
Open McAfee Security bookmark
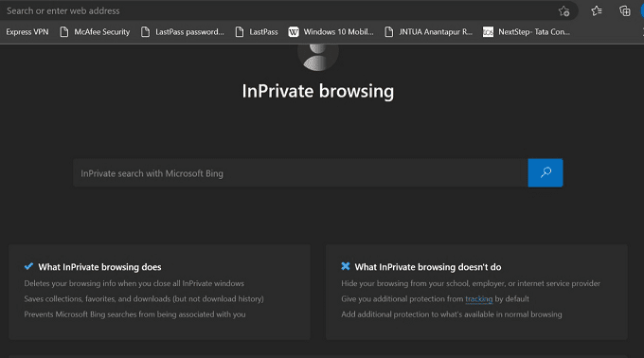(95, 31)
